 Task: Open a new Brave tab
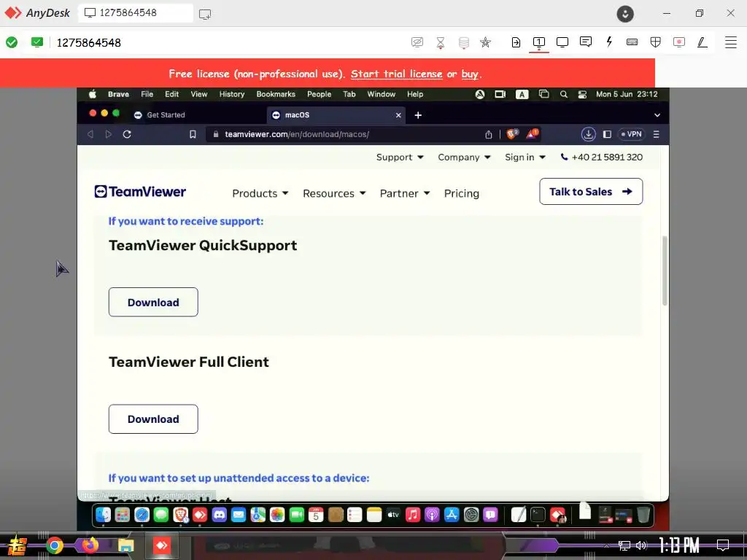point(418,115)
